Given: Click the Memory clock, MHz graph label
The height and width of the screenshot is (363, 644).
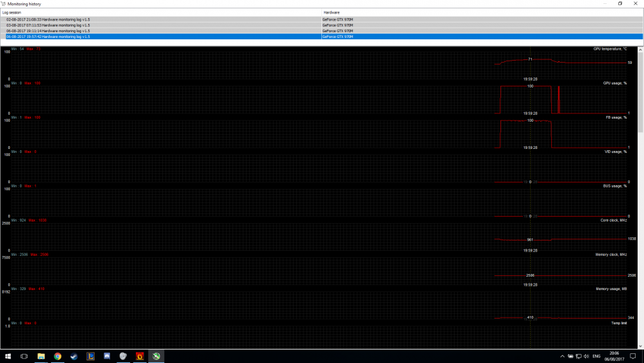Looking at the screenshot, I should [611, 255].
